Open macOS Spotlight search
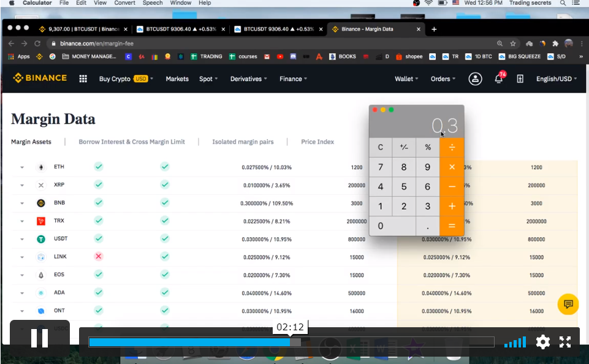This screenshot has width=589, height=364. (x=563, y=3)
